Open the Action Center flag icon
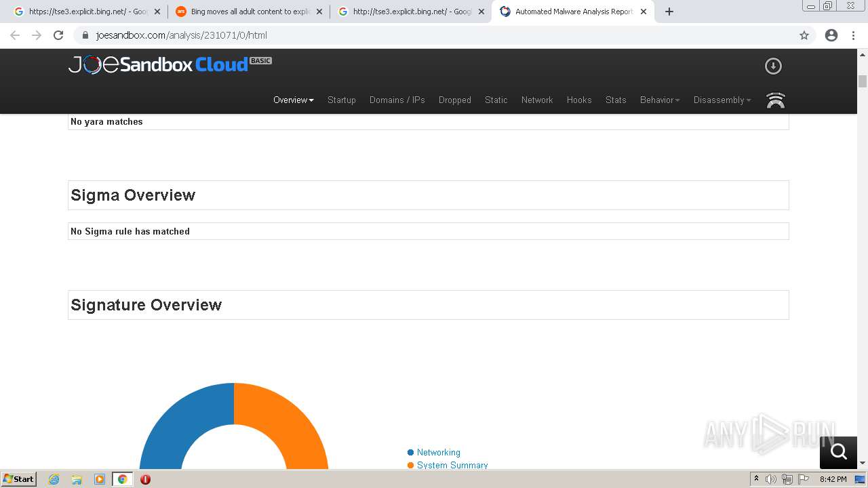Viewport: 868px width, 488px height. click(804, 479)
